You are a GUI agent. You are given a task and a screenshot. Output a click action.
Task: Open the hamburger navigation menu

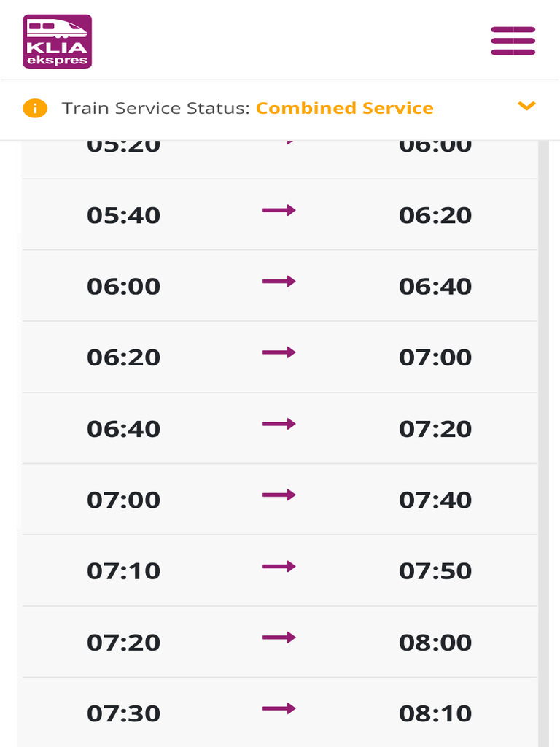[x=513, y=41]
